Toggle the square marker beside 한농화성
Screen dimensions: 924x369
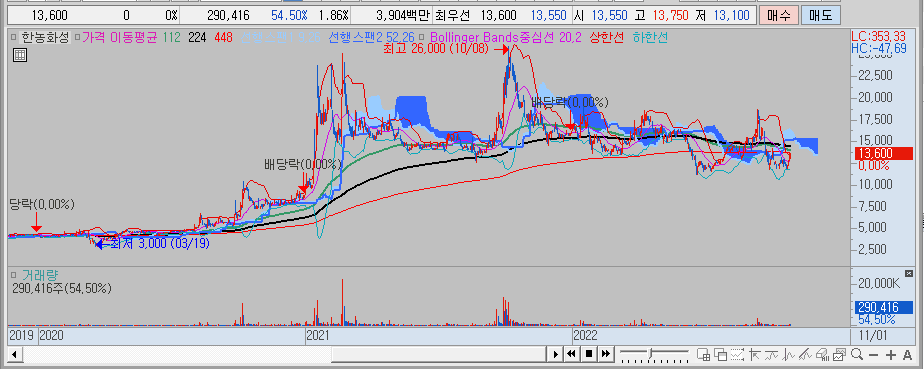pos(14,38)
